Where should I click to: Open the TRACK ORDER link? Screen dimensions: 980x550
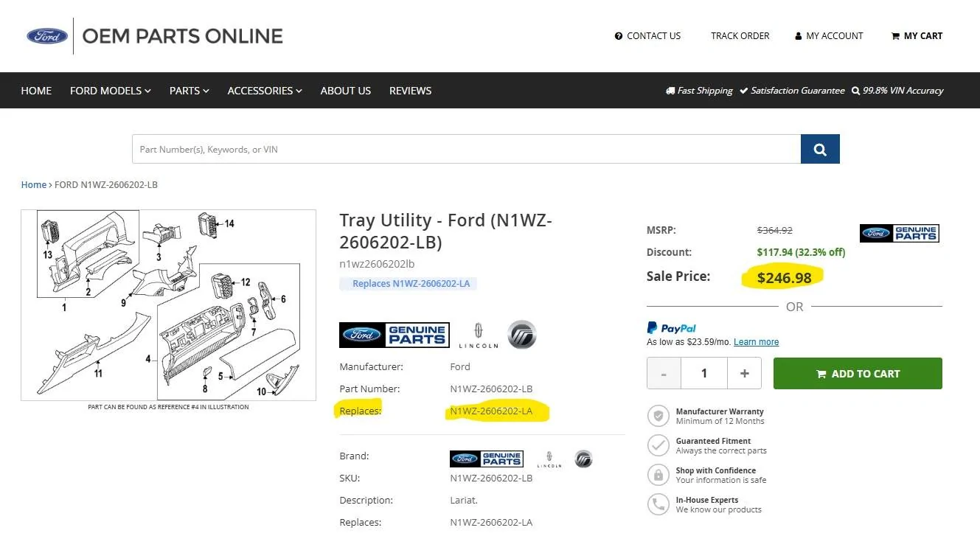coord(740,36)
